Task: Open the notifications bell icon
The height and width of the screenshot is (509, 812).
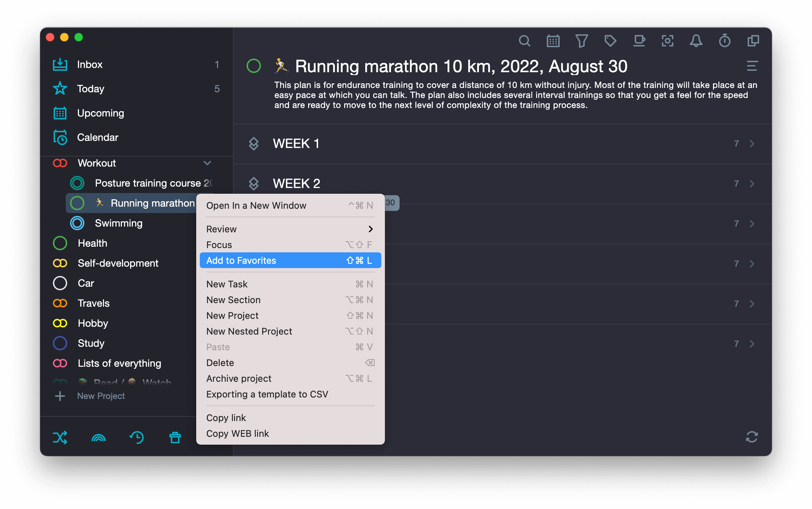Action: 696,41
